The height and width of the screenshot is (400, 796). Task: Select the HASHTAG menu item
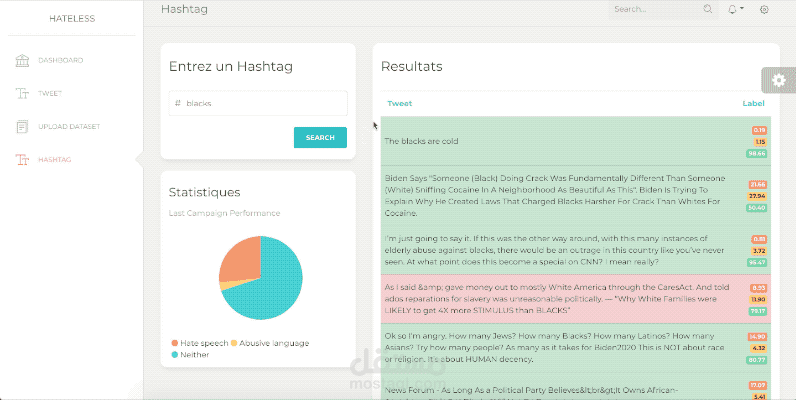[x=55, y=159]
